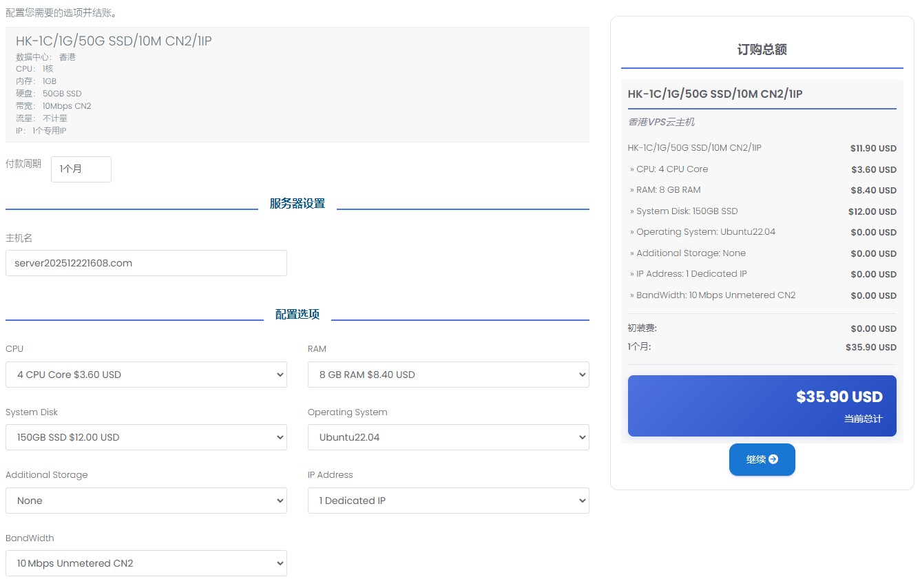Click the arrow icon on the 继续 button

773,459
